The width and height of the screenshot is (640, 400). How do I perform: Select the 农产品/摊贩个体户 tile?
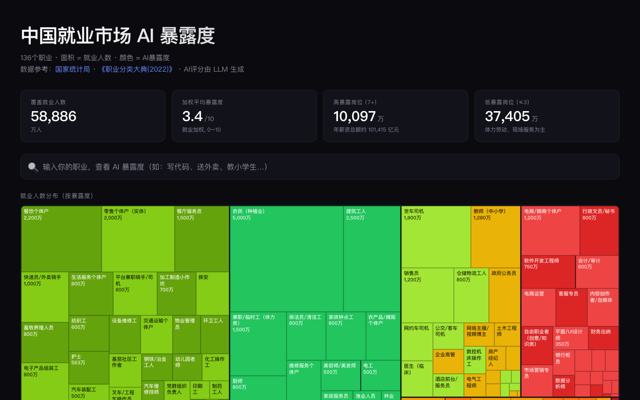click(383, 336)
